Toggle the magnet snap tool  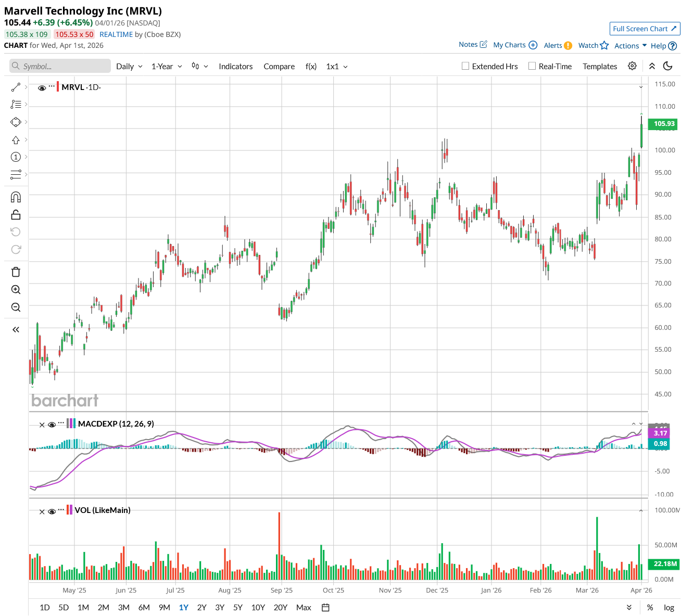pos(16,197)
